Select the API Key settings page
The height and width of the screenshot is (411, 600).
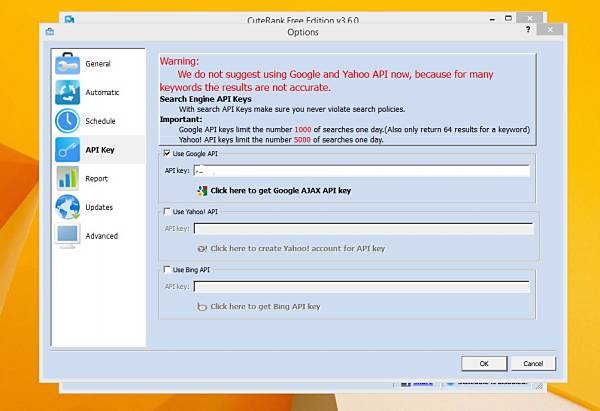[99, 150]
